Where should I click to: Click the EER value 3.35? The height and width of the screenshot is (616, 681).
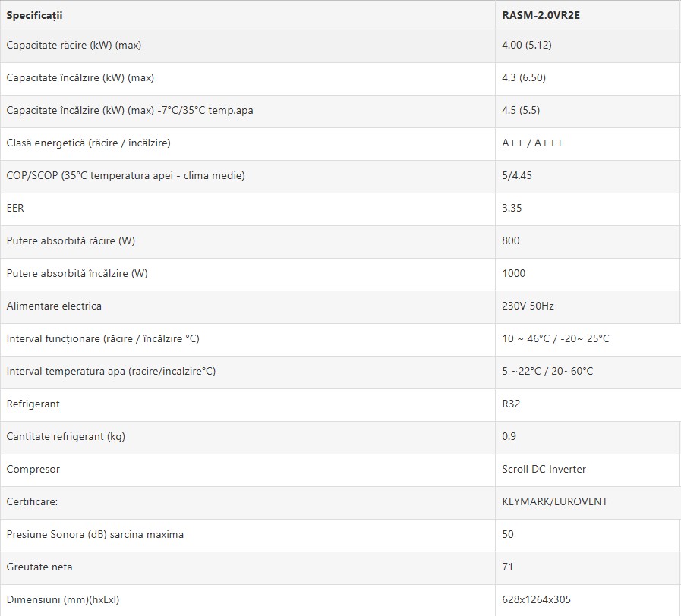click(512, 208)
